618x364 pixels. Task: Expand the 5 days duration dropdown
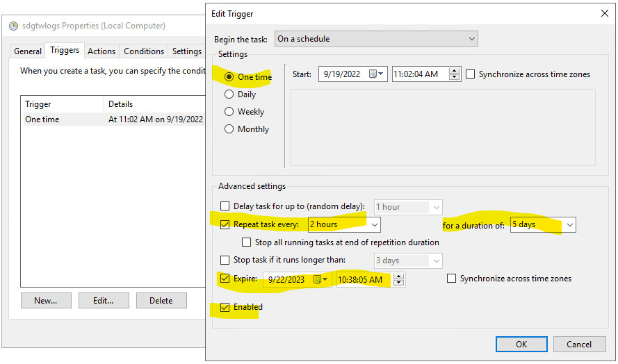570,224
